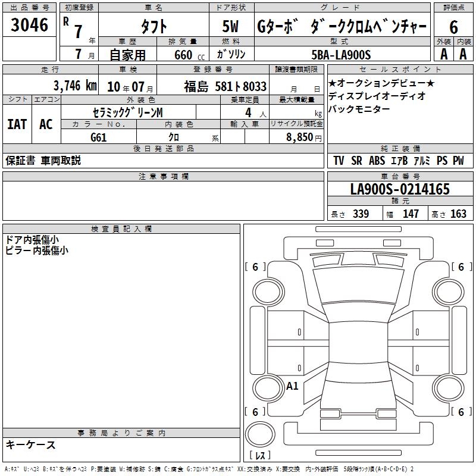This screenshot has width=476, height=476.
Task: Select the color number G61
Action: pos(99,137)
